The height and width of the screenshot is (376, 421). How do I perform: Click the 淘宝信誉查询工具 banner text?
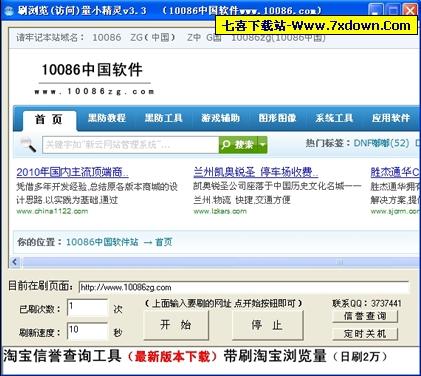62,356
